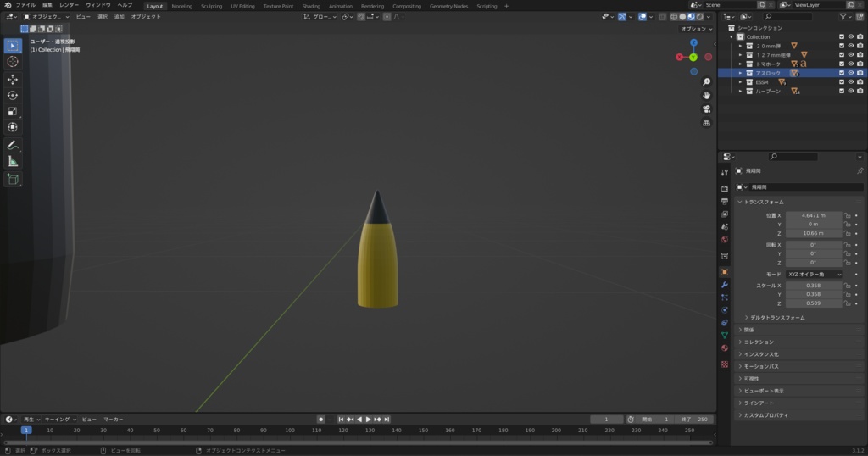The height and width of the screenshot is (456, 868).
Task: Toggle exclude checkbox for トマホーク collection
Action: (x=842, y=64)
